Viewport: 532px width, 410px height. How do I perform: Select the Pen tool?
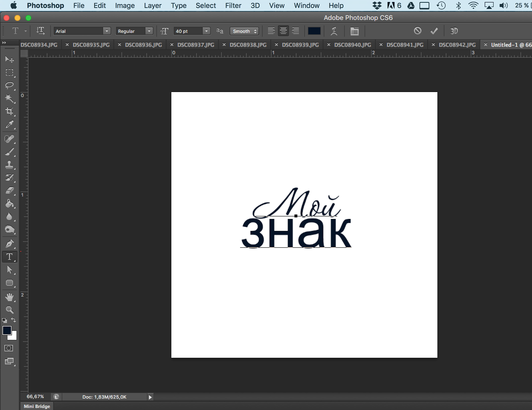click(x=9, y=244)
